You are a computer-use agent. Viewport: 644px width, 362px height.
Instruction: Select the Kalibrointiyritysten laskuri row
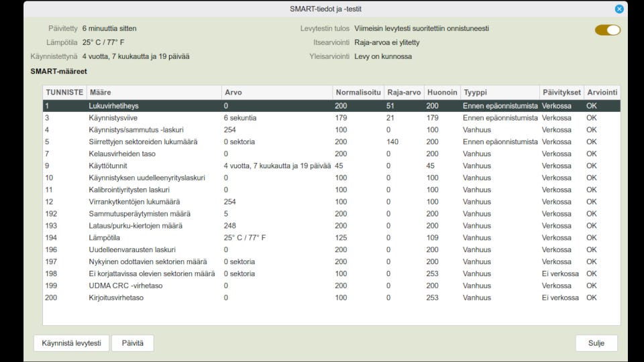(331, 190)
